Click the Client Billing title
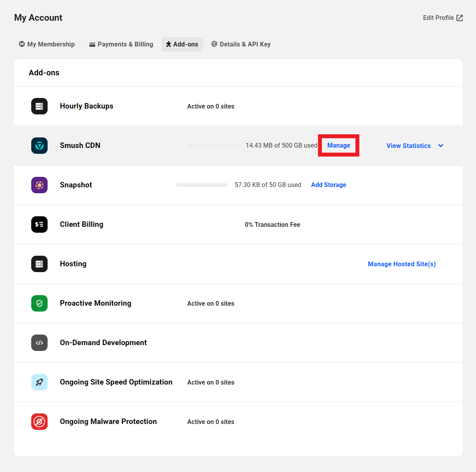The image size is (476, 472). point(82,224)
